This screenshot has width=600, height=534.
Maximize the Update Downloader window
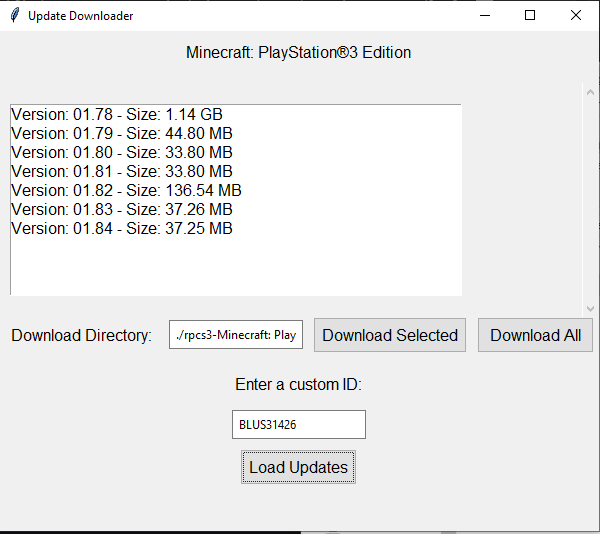(x=530, y=15)
